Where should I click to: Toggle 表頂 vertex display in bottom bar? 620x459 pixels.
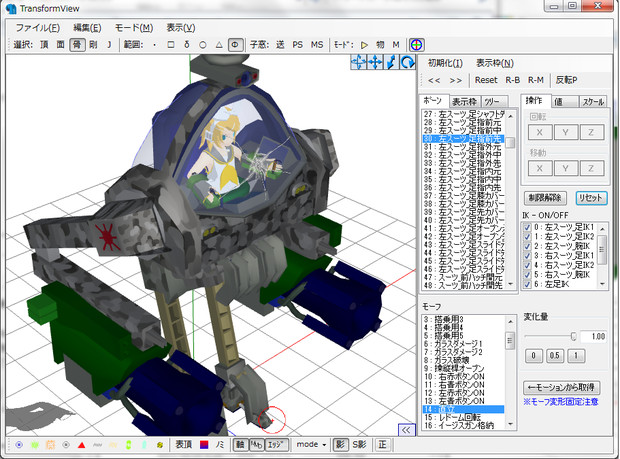coord(183,445)
